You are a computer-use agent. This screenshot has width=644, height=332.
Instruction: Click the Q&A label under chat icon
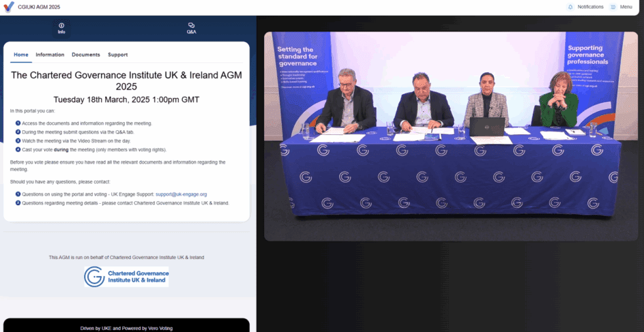[x=191, y=32]
